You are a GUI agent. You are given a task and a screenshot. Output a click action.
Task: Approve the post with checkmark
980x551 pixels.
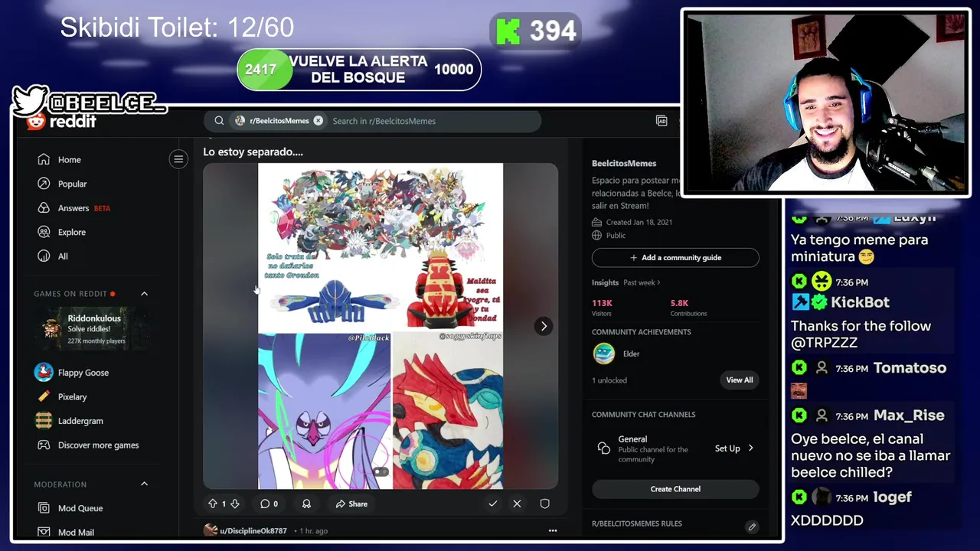click(492, 504)
